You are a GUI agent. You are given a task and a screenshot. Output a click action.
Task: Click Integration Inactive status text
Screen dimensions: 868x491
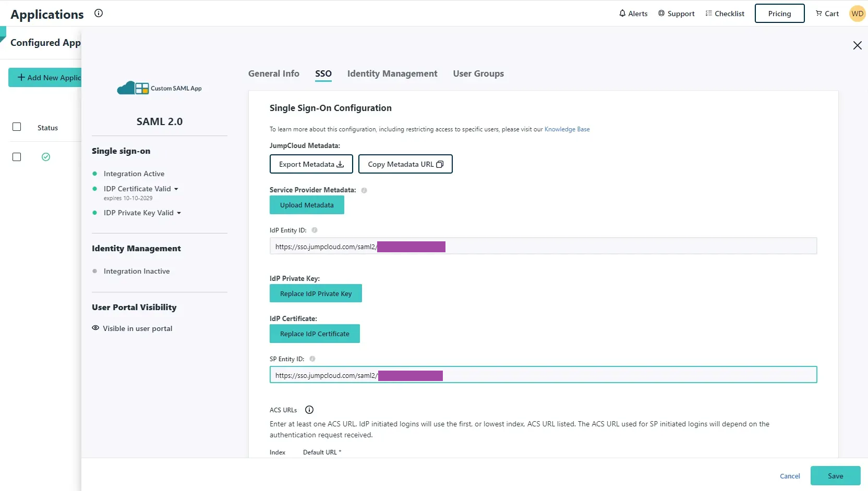pyautogui.click(x=137, y=271)
